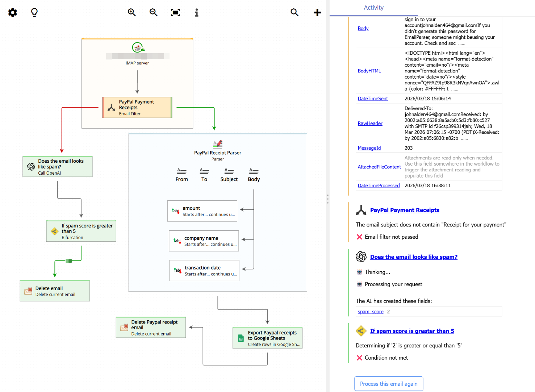Open the BodyHTML field link
535x392 pixels.
[369, 71]
